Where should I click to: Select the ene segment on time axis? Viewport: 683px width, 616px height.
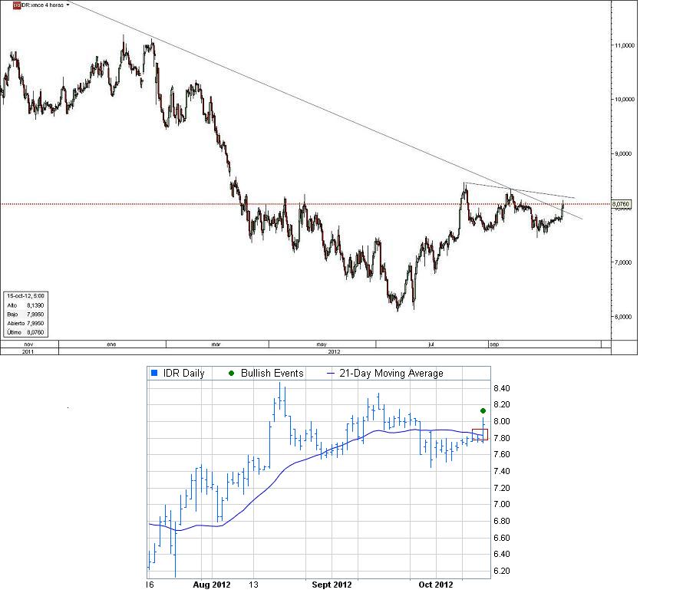(112, 344)
